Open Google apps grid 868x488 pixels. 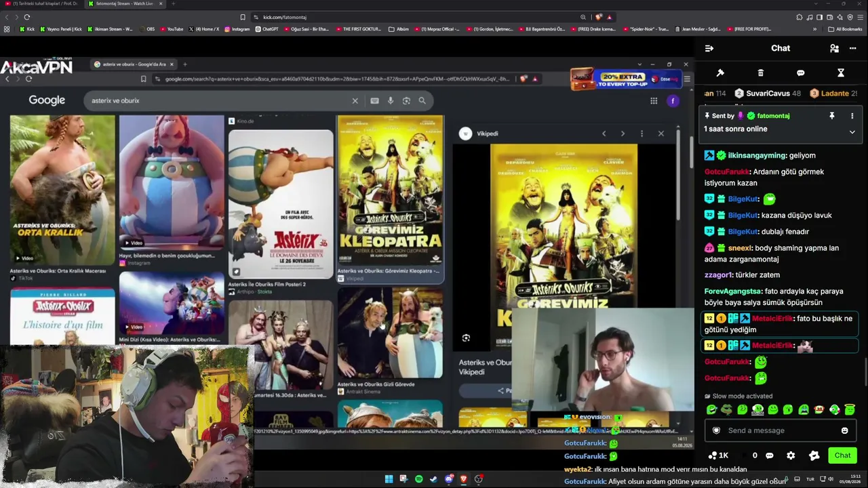pyautogui.click(x=654, y=101)
